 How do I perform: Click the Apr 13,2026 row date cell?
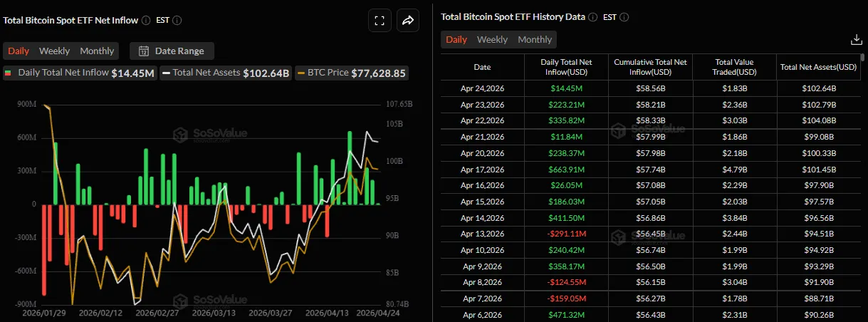coord(482,234)
